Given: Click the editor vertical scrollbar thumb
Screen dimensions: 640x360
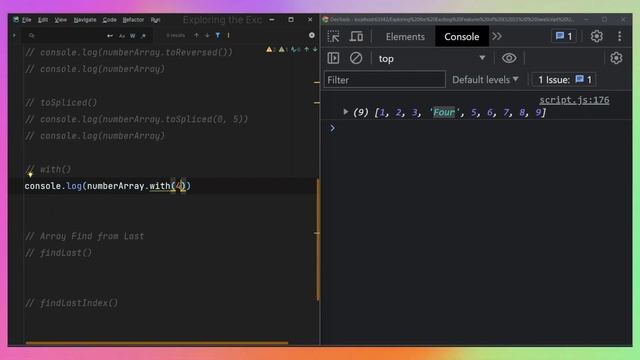Looking at the screenshot, I should 317,239.
